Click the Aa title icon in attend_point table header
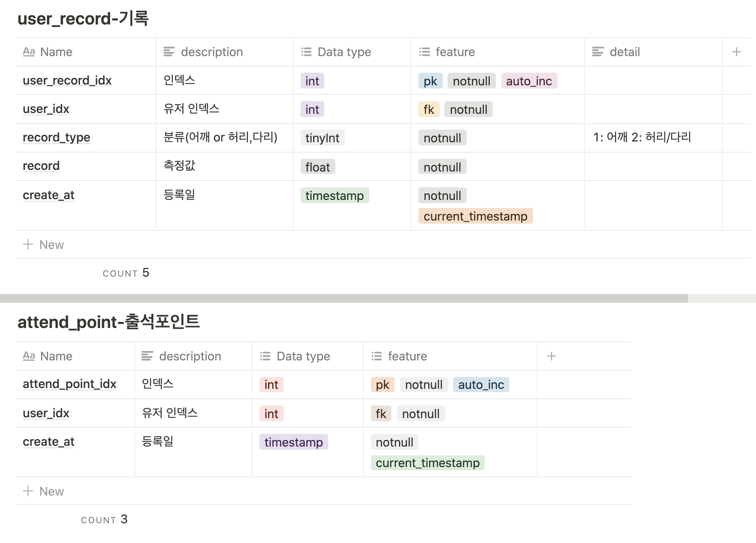The height and width of the screenshot is (543, 756). tap(29, 356)
